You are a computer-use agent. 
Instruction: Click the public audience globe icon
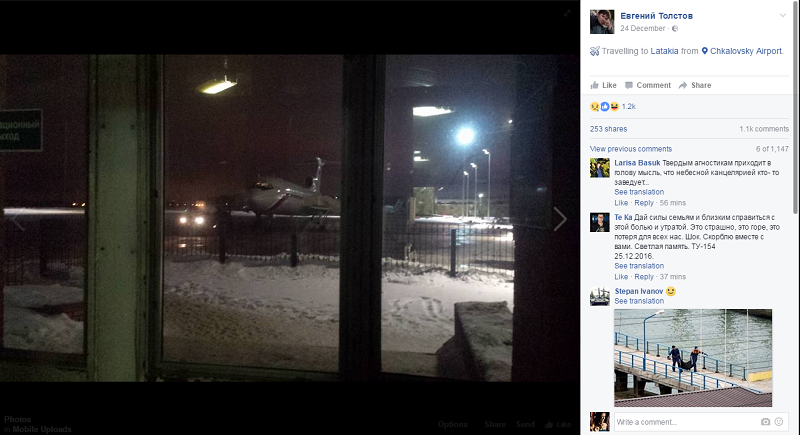point(675,29)
